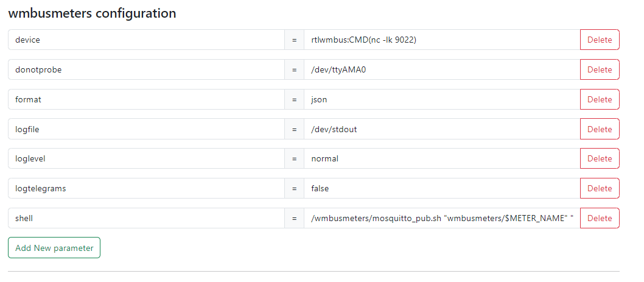Remove the loglevel parameter
The height and width of the screenshot is (282, 644).
(x=600, y=158)
